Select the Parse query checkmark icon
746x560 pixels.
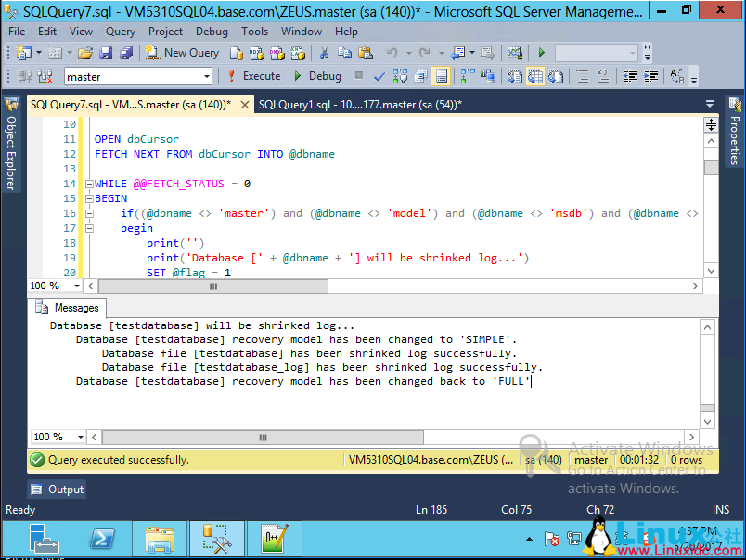click(379, 75)
